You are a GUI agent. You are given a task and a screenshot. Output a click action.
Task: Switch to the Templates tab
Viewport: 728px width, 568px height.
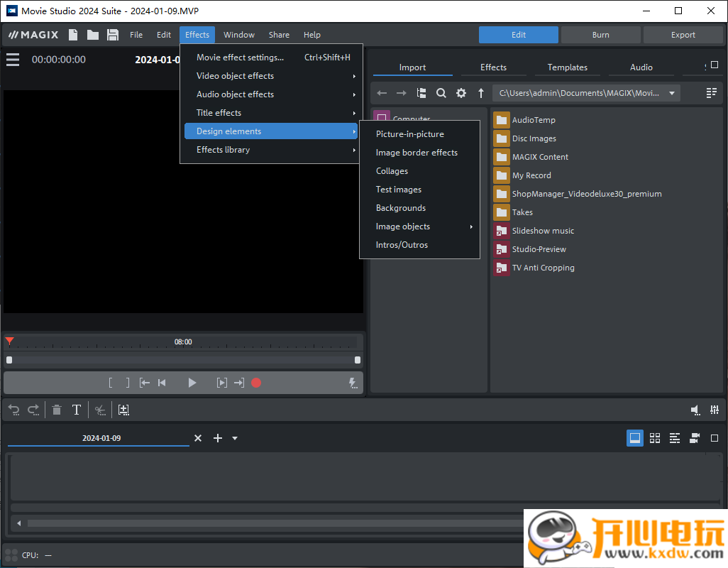coord(568,67)
